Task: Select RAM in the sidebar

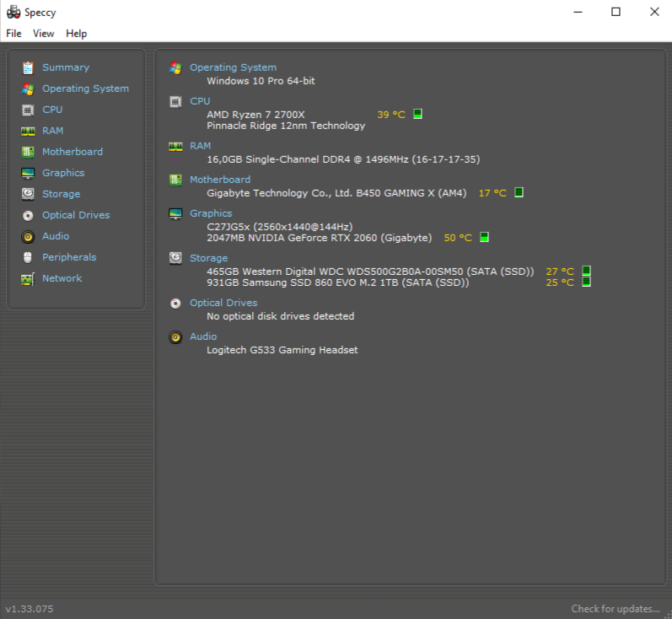Action: 53,131
